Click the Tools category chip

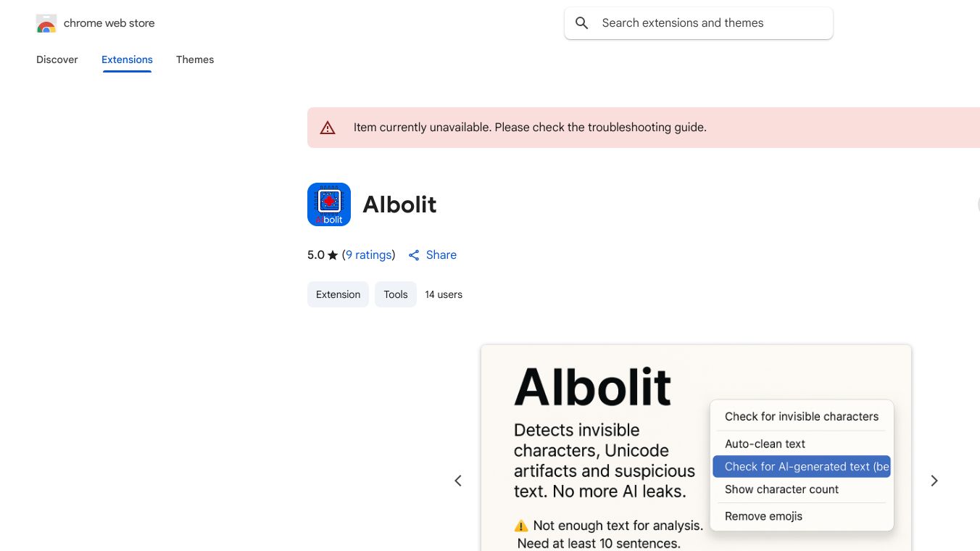396,294
